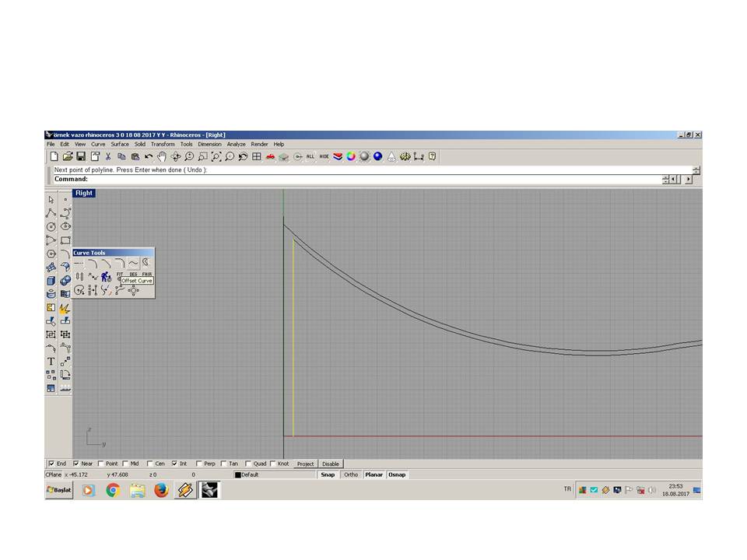
Task: Select the Text tool T icon
Action: (51, 362)
